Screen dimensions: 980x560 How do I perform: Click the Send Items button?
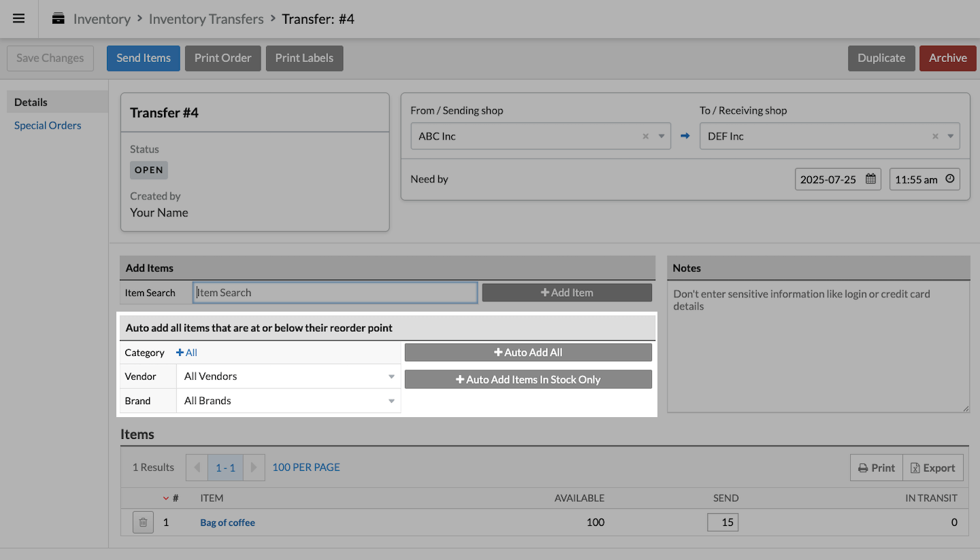(x=143, y=58)
